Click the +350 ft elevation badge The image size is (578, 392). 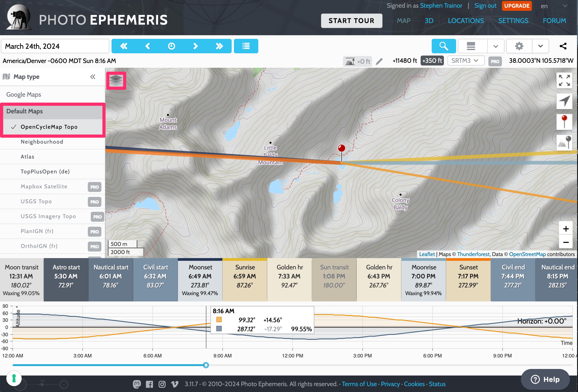pyautogui.click(x=432, y=61)
